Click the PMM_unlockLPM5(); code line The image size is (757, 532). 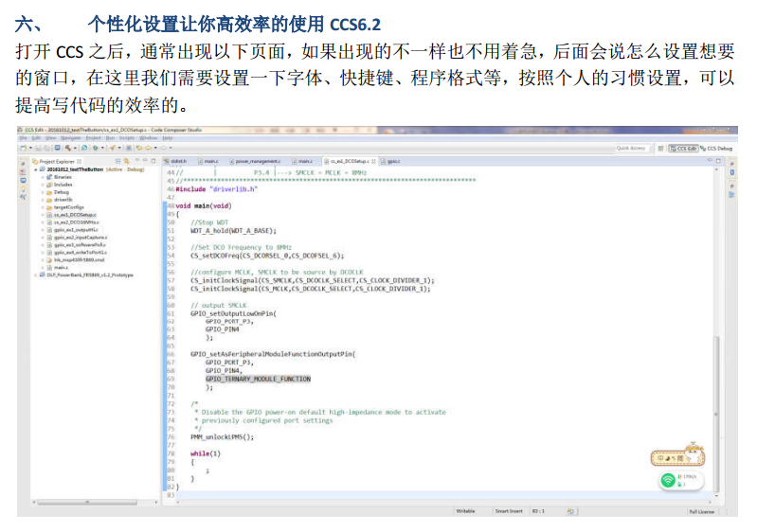[x=222, y=437]
